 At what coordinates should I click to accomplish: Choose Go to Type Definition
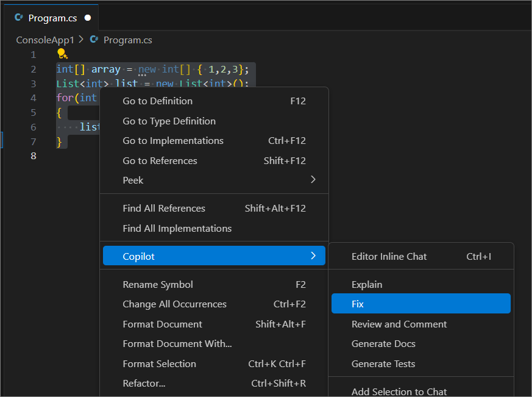click(214, 121)
